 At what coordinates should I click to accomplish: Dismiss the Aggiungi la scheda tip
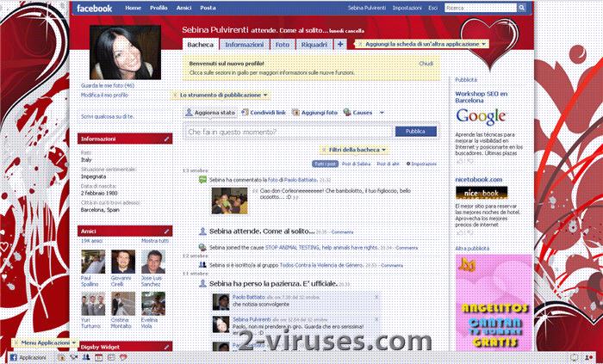coord(360,44)
